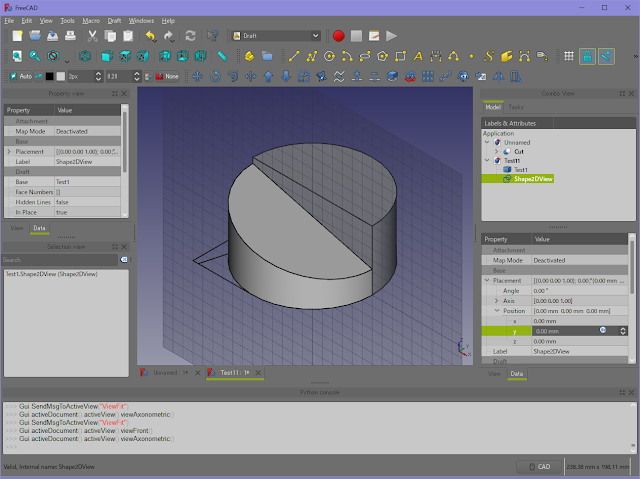Click the CAD navigation style button

pos(538,466)
